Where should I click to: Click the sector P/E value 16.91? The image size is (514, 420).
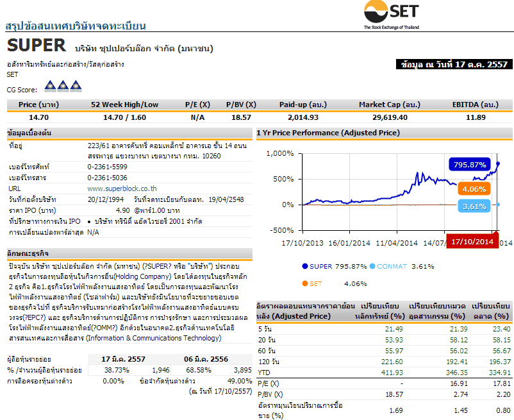(x=459, y=383)
